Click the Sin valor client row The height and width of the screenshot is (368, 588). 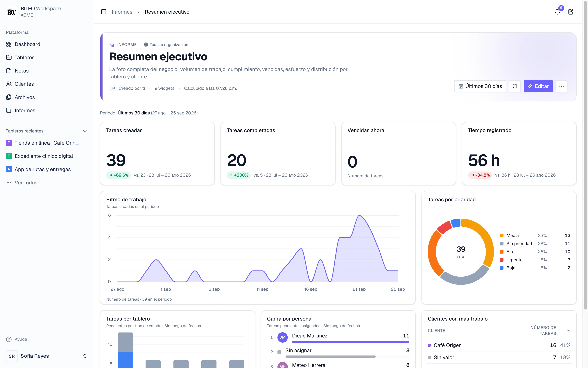(499, 357)
